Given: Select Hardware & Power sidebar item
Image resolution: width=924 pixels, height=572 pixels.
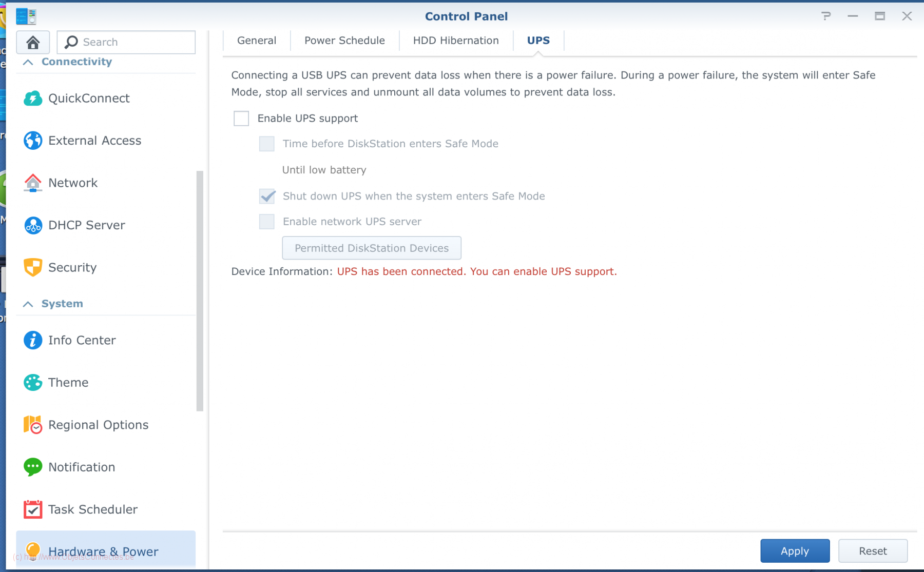Looking at the screenshot, I should [106, 550].
